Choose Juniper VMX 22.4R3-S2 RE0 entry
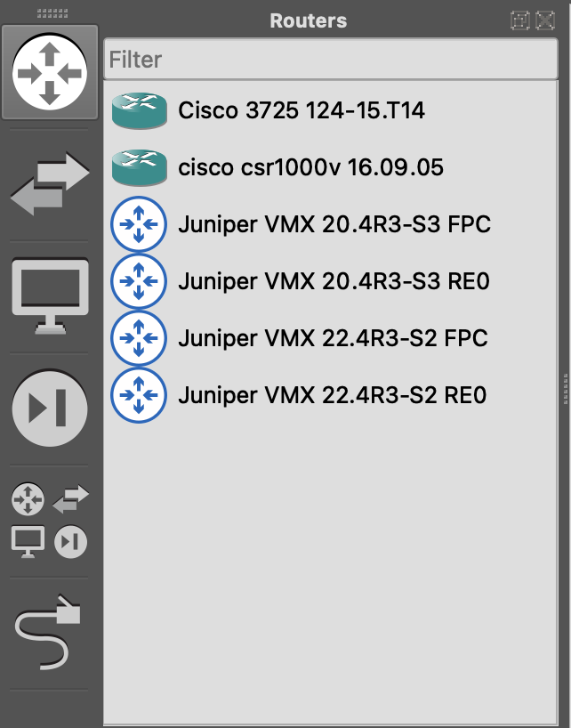571x728 pixels. [334, 394]
